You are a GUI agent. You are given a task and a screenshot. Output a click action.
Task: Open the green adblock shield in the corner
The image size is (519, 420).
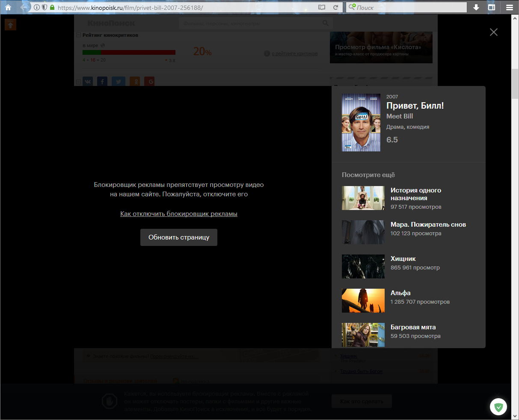498,406
